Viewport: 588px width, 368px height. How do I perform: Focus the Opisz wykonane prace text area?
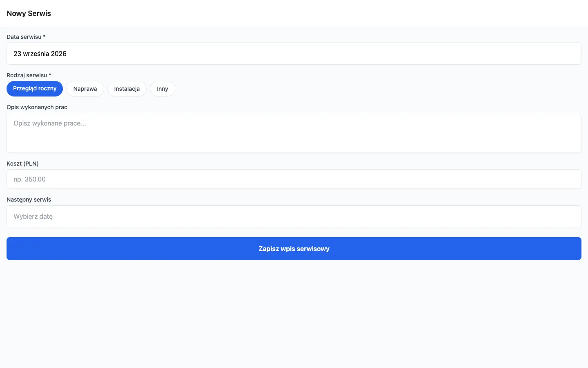tap(294, 133)
